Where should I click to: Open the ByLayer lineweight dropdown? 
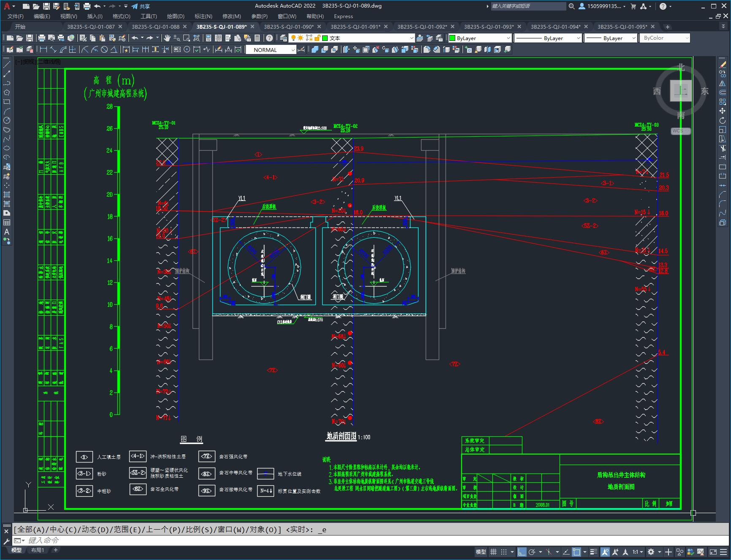611,38
